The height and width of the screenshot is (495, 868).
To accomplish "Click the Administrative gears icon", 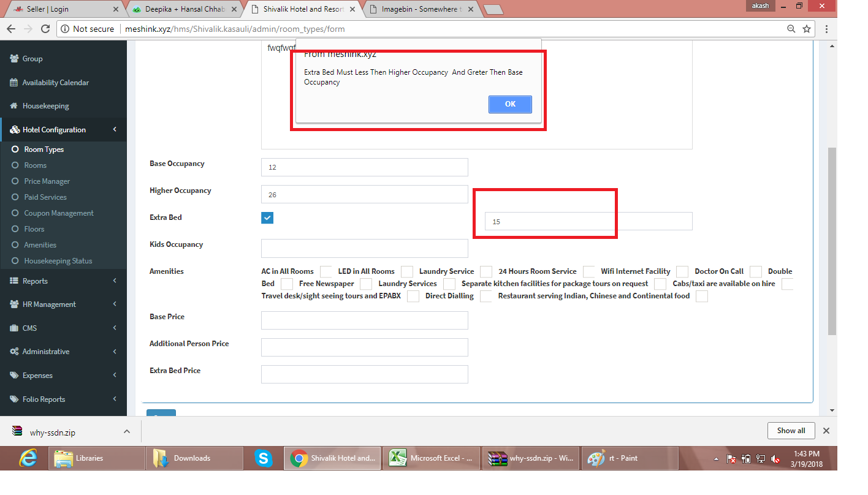I will pyautogui.click(x=14, y=352).
